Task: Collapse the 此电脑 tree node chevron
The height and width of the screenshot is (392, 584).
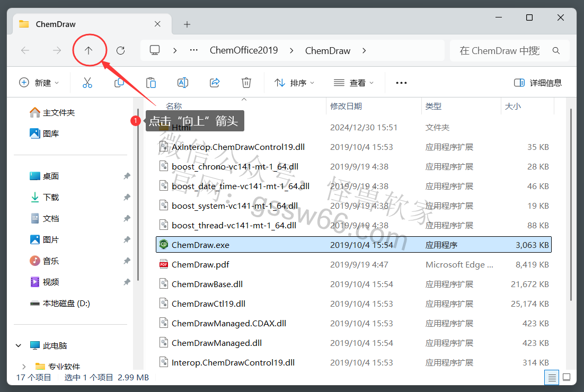Action: tap(18, 346)
